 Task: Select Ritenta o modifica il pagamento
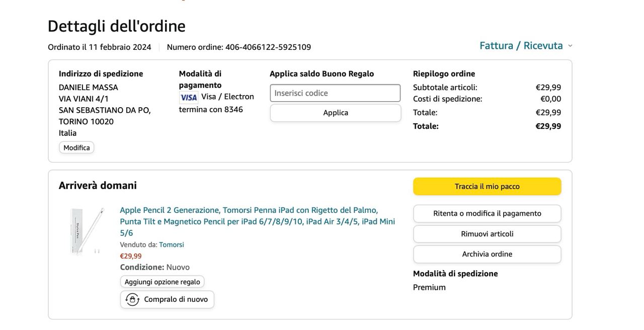click(487, 214)
